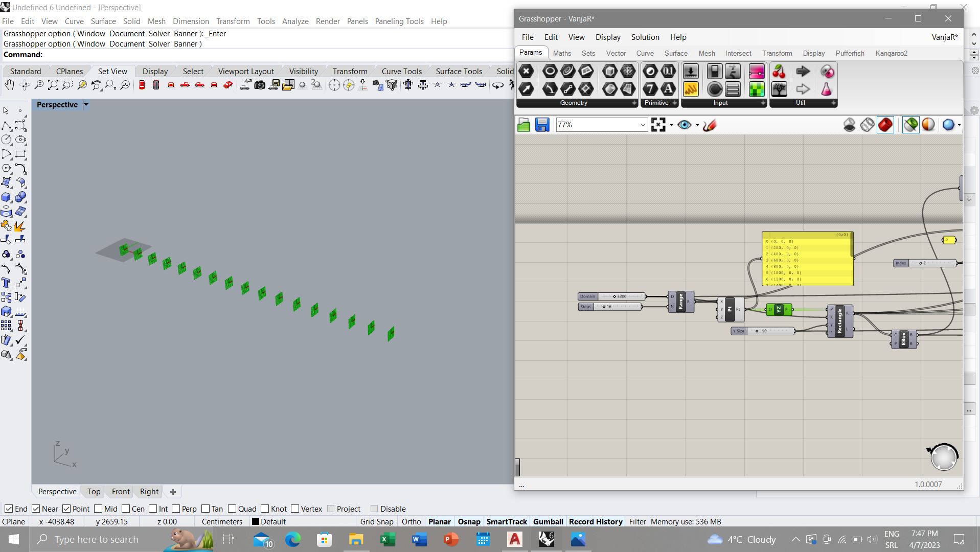Viewport: 980px width, 552px height.
Task: Switch to the Kangaroo2 tab
Action: 891,53
